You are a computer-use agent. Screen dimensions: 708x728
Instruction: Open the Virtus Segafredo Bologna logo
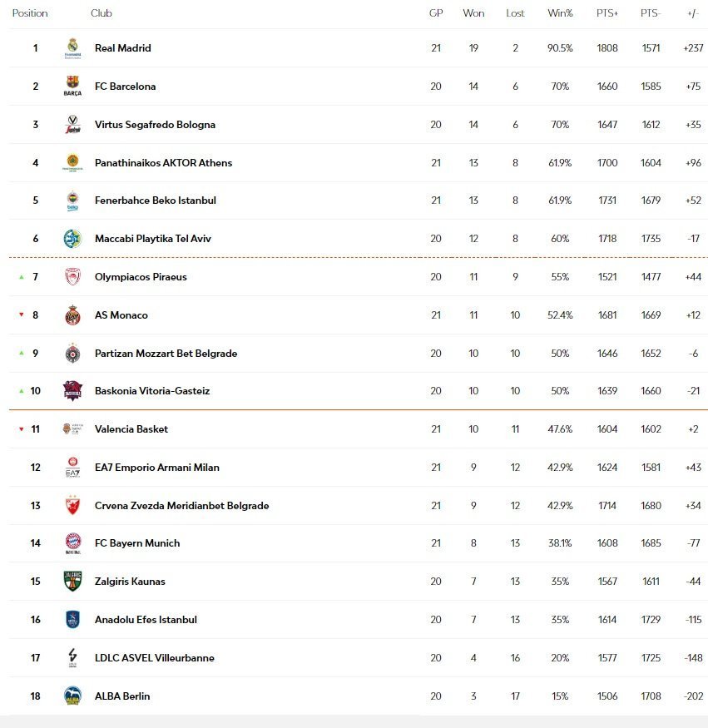pyautogui.click(x=72, y=125)
